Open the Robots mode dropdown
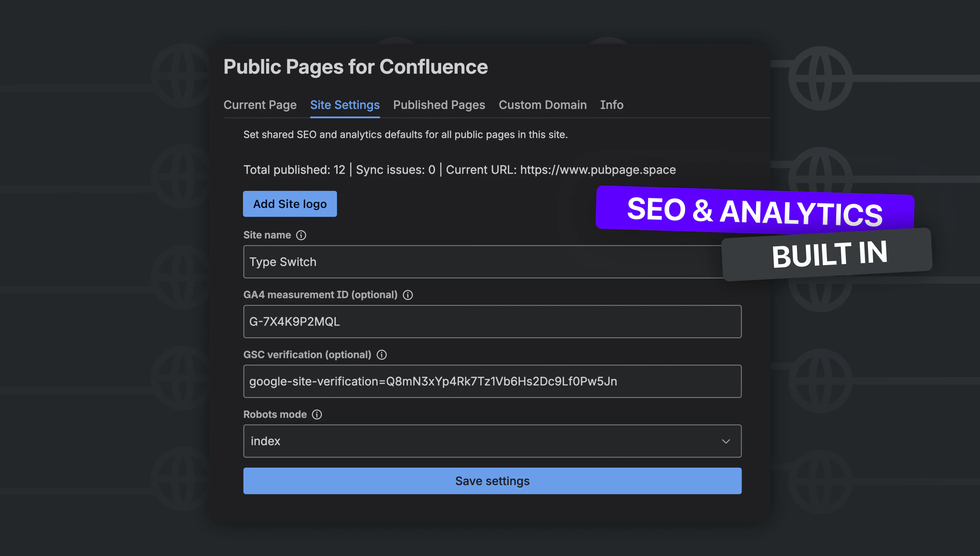980x556 pixels. pos(492,441)
